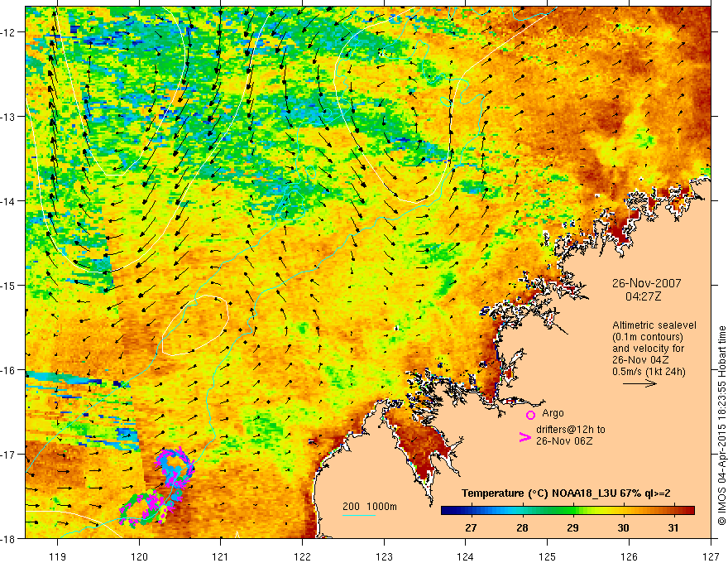Click the date label 26-Nov-2007
The height and width of the screenshot is (563, 728).
pyautogui.click(x=646, y=283)
